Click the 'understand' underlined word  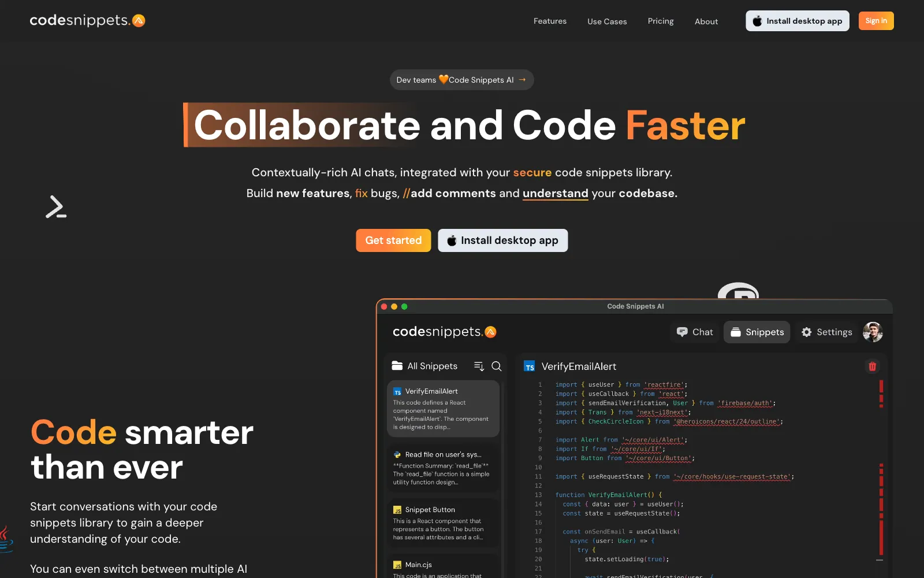(555, 194)
